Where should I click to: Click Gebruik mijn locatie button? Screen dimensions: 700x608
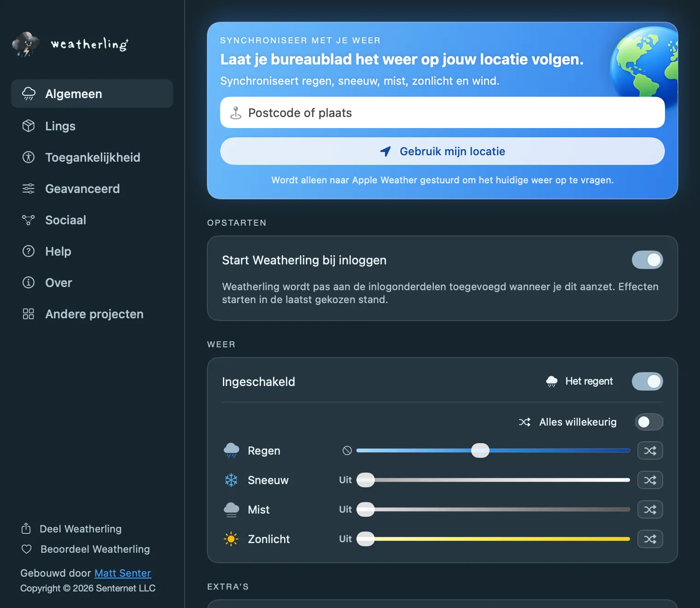(443, 151)
